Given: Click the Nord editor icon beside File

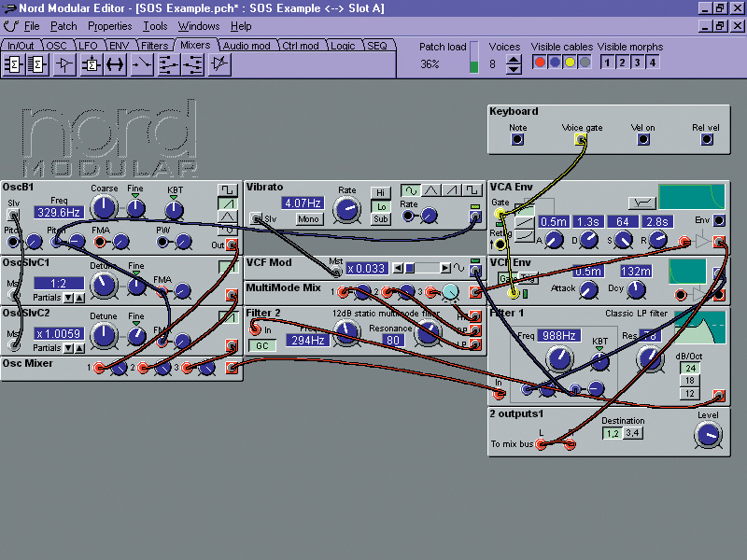Looking at the screenshot, I should coord(10,26).
